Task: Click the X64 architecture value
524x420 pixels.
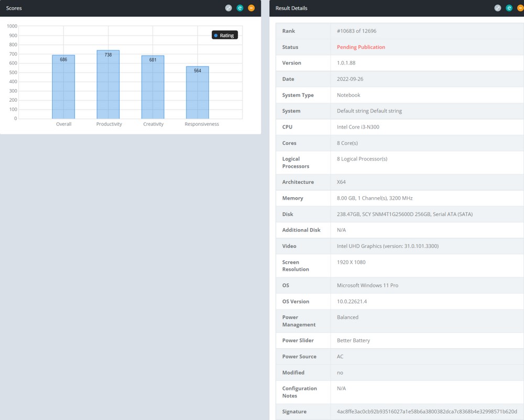Action: [x=341, y=182]
